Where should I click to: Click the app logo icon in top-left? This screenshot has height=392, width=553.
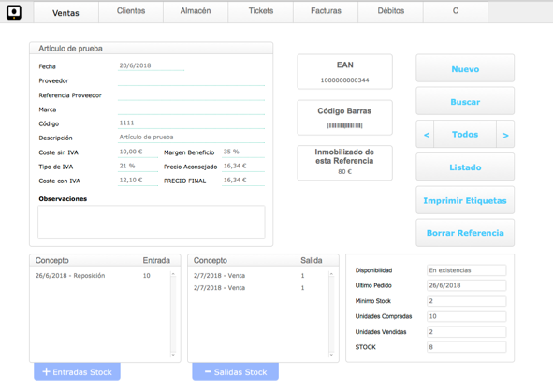pos(14,12)
